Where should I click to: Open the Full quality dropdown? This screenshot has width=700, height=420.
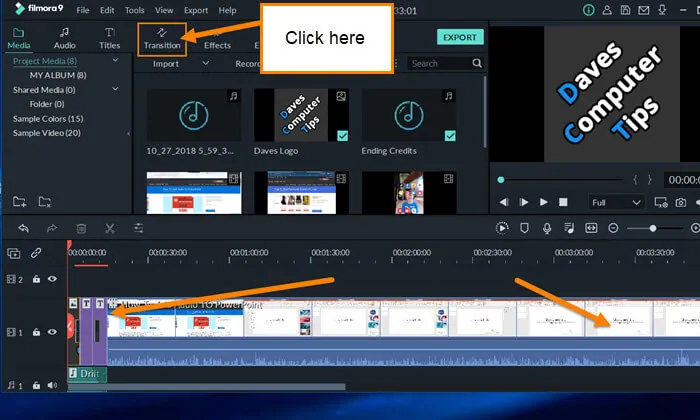[616, 203]
